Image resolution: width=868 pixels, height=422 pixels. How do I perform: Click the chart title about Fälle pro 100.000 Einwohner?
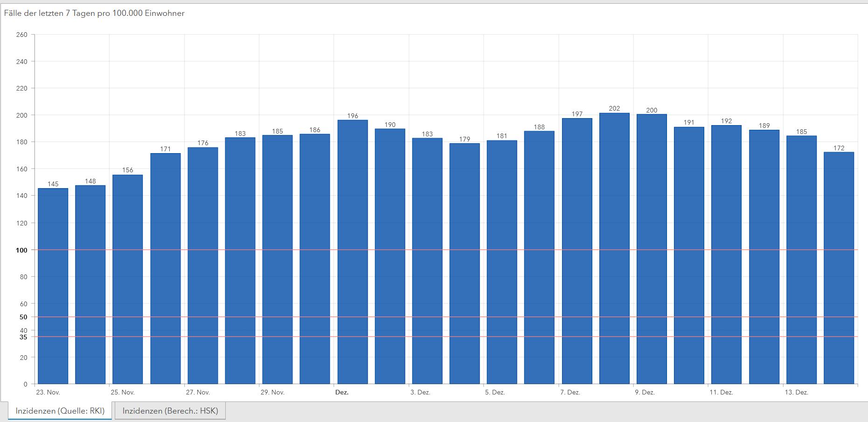click(x=94, y=14)
